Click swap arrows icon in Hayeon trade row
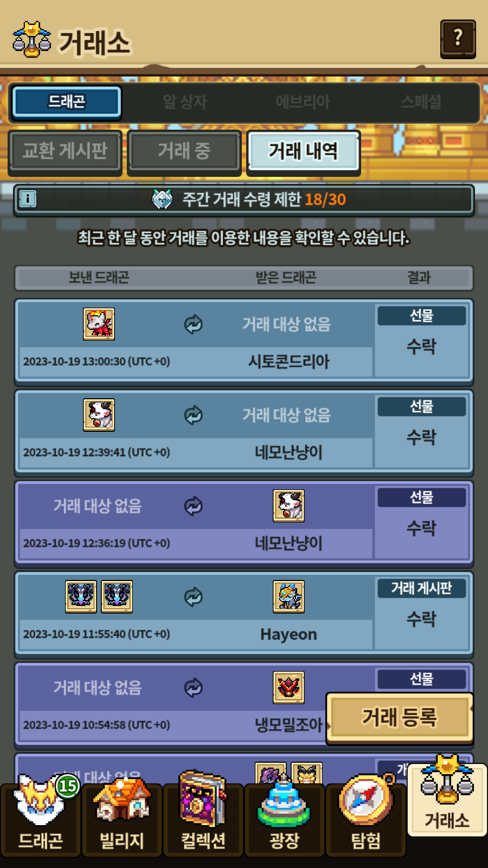Screen dimensions: 488x868 (x=193, y=597)
